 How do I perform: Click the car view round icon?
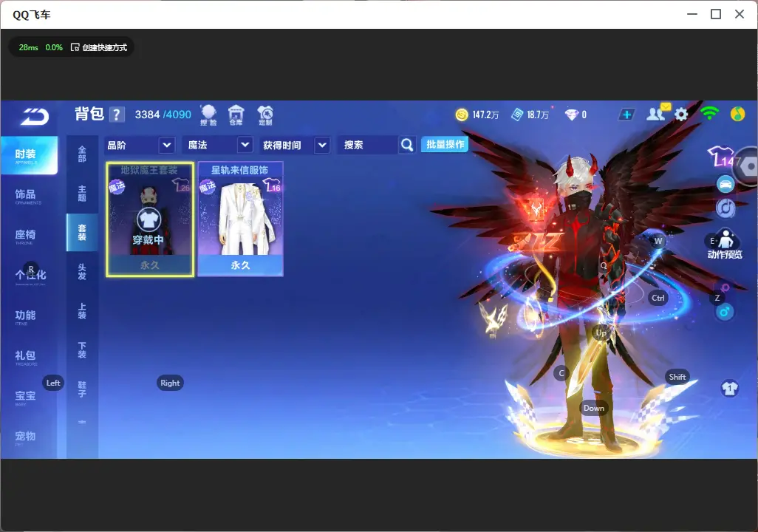coord(725,184)
